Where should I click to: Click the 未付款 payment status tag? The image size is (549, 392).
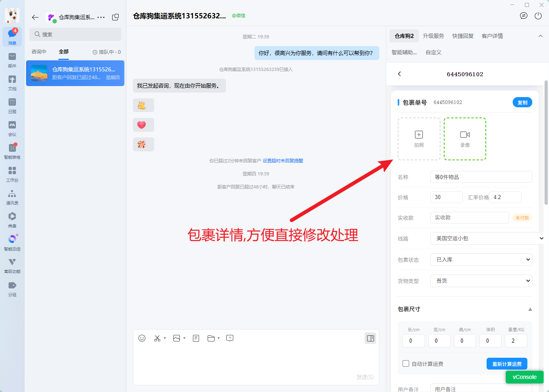522,218
